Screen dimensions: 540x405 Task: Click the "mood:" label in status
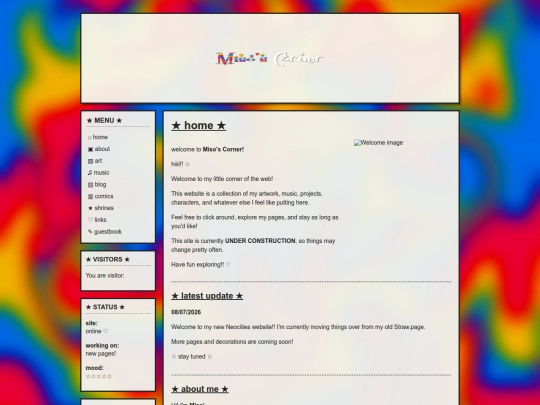(94, 368)
